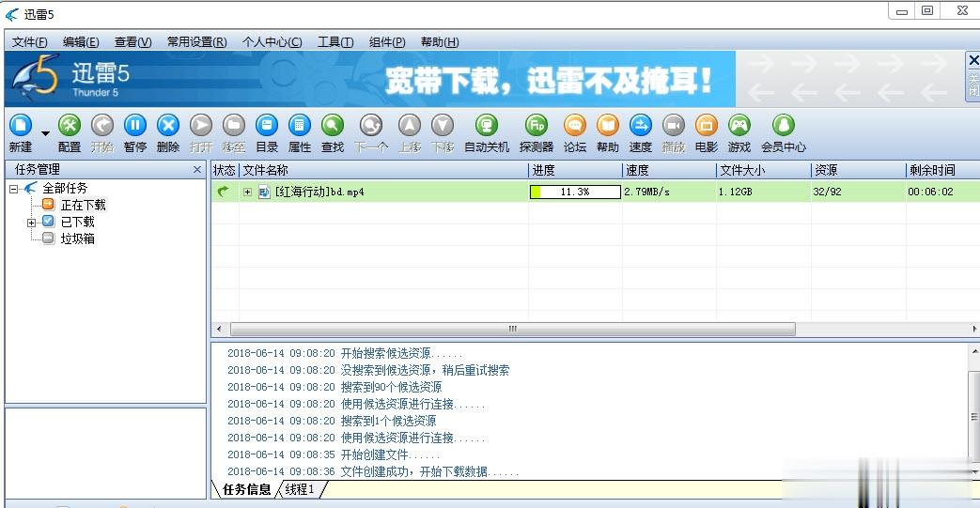Open the 组件(P) menu
This screenshot has height=508, width=980.
pos(387,42)
